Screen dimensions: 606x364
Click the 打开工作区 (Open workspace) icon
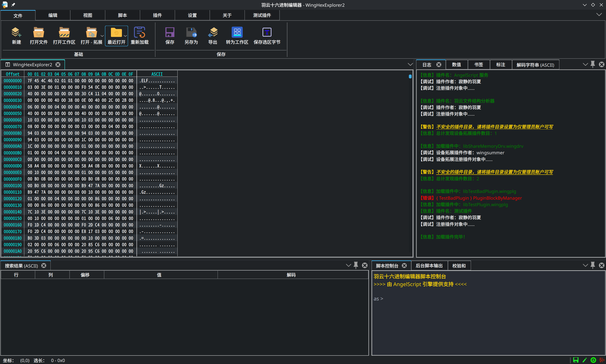click(64, 32)
